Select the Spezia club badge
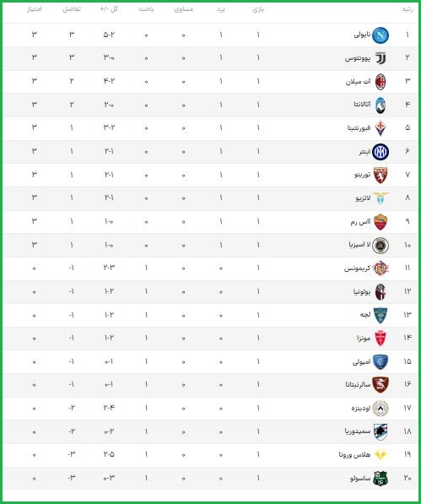Screen dimensions: 421x504 (x=381, y=246)
